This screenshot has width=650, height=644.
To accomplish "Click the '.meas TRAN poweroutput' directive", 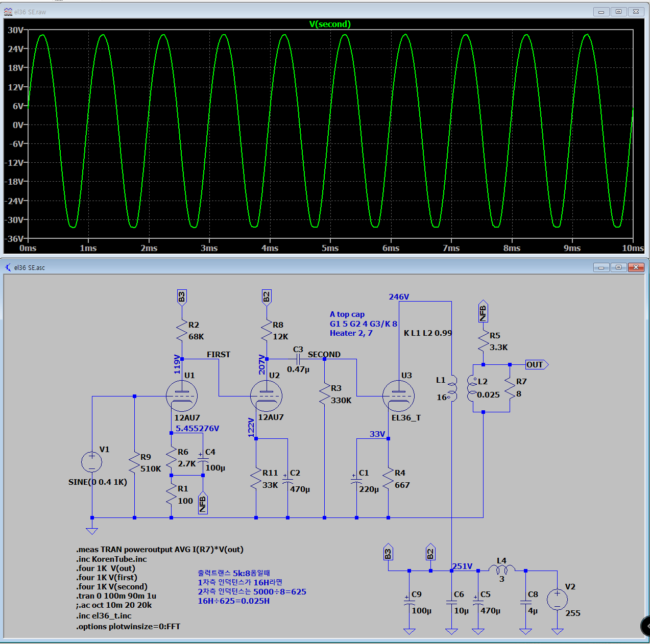I will (160, 549).
